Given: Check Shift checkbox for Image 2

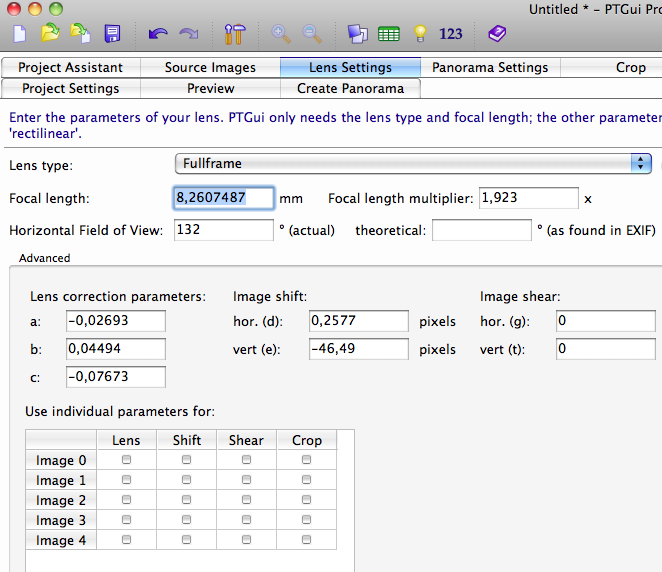Looking at the screenshot, I should click(186, 500).
